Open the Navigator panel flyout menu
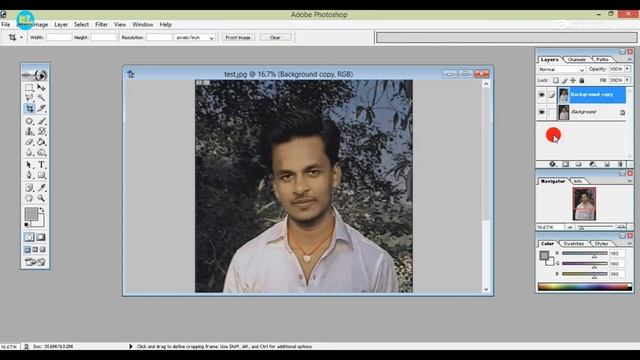This screenshot has height=360, width=640. pos(629,181)
